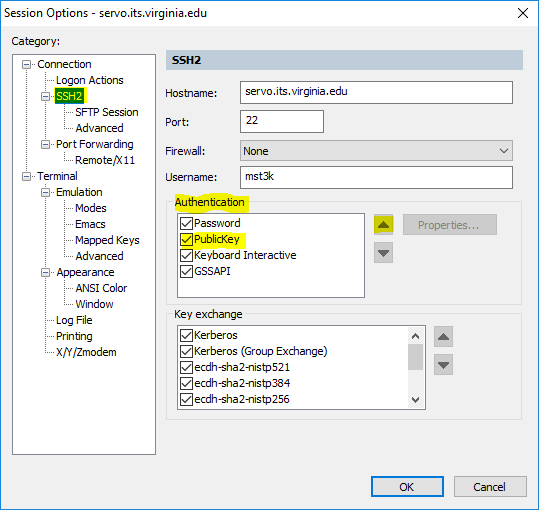Disable GSSAPI authentication checkbox
Image resolution: width=539 pixels, height=510 pixels.
186,271
